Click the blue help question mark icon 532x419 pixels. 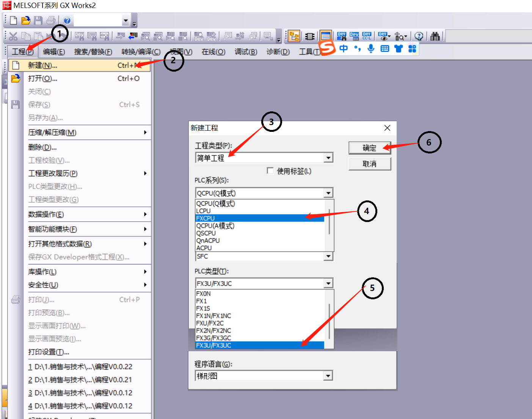[67, 20]
